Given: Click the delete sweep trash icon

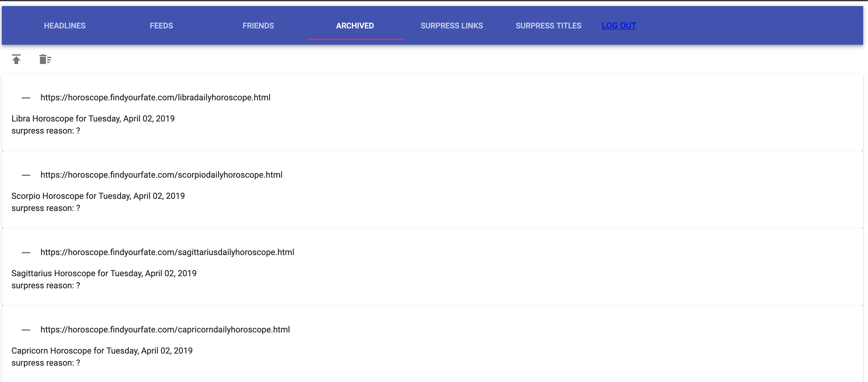Looking at the screenshot, I should pyautogui.click(x=45, y=60).
